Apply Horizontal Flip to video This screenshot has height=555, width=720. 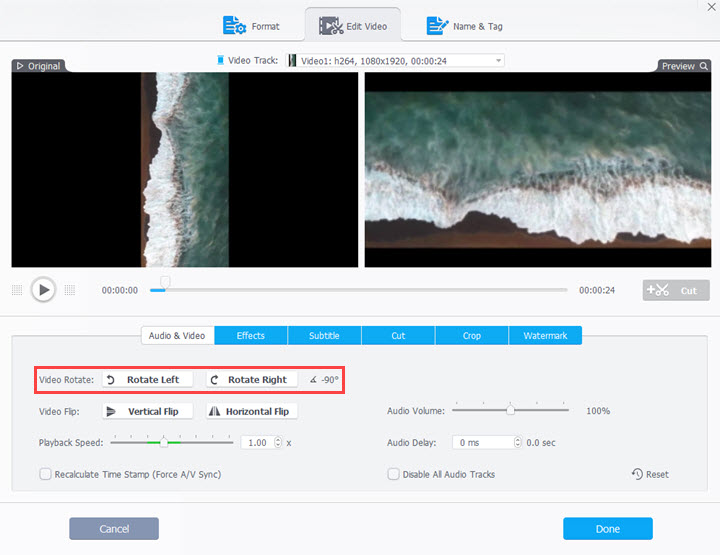tap(251, 411)
